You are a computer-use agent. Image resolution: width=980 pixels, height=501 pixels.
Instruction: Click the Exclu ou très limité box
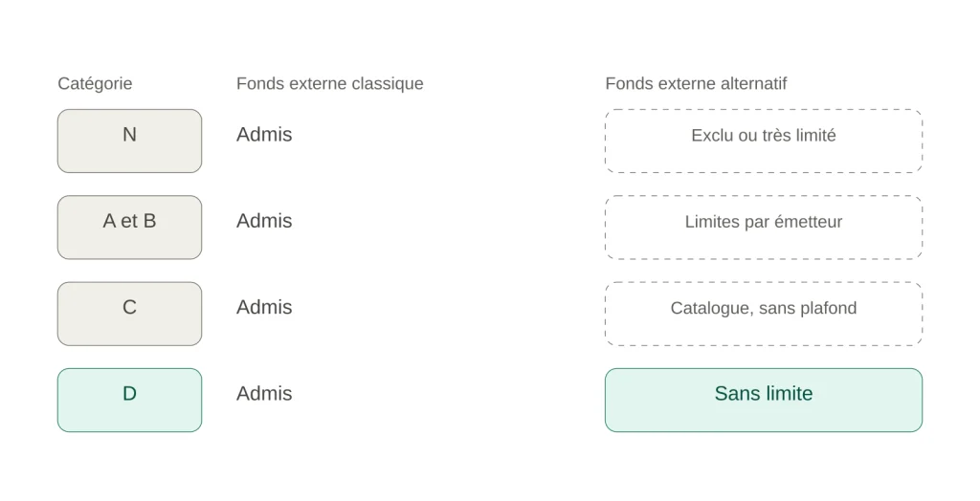pos(764,142)
